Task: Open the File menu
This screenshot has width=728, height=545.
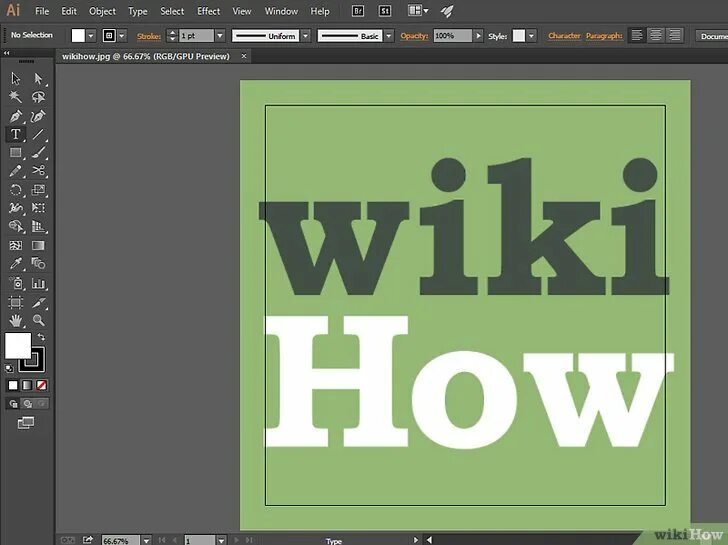Action: [x=42, y=11]
